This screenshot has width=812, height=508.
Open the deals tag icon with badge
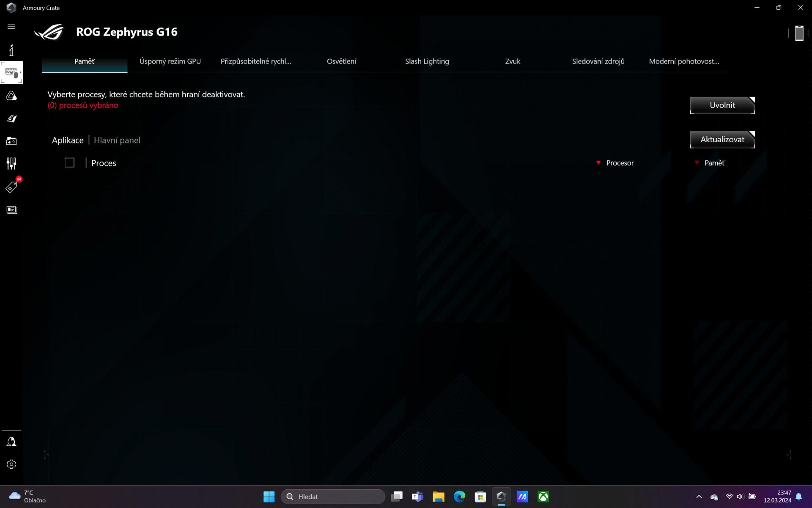pos(11,187)
